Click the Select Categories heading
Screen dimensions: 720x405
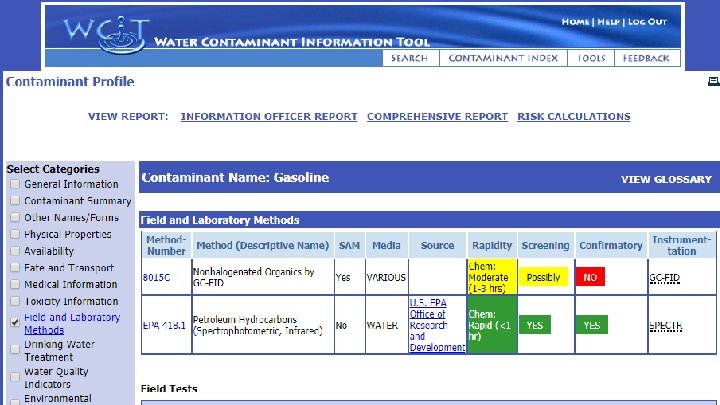click(53, 169)
